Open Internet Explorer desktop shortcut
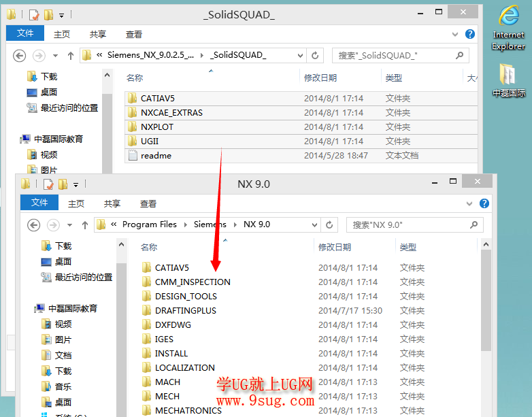The height and width of the screenshot is (417, 532). (x=508, y=28)
